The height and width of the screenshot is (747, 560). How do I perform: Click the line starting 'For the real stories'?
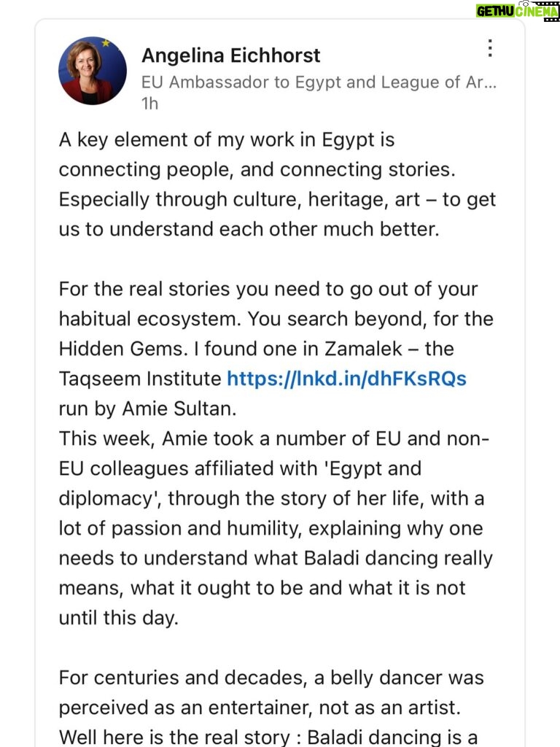coord(268,289)
